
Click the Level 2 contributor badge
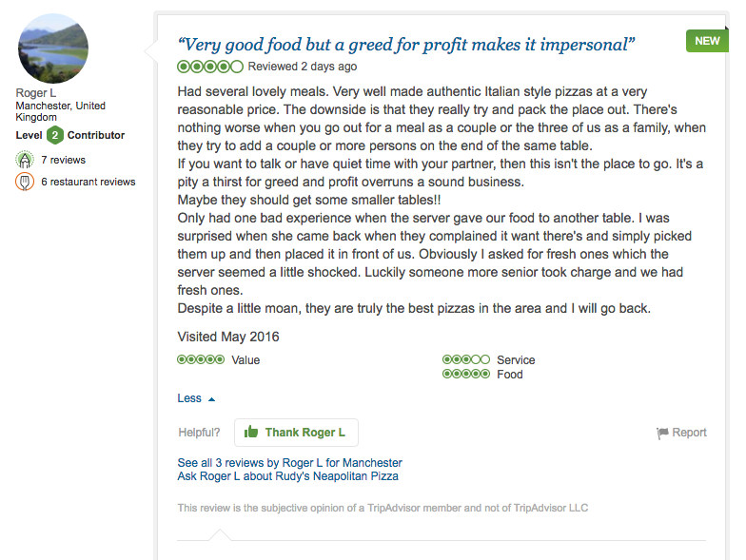(x=55, y=135)
